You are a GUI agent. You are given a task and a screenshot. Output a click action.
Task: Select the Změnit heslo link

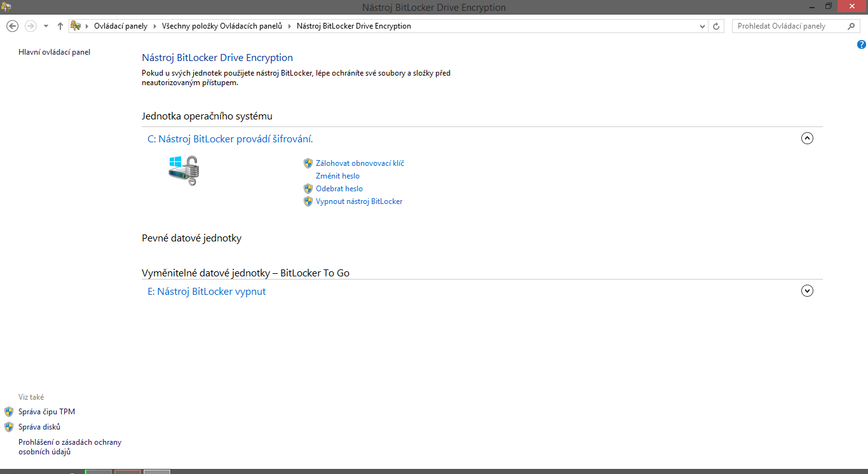(337, 175)
